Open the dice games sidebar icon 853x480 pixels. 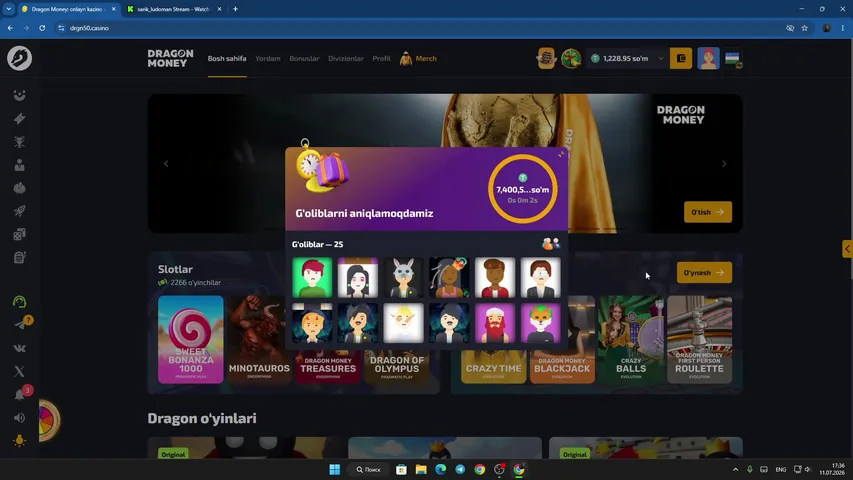pyautogui.click(x=20, y=234)
